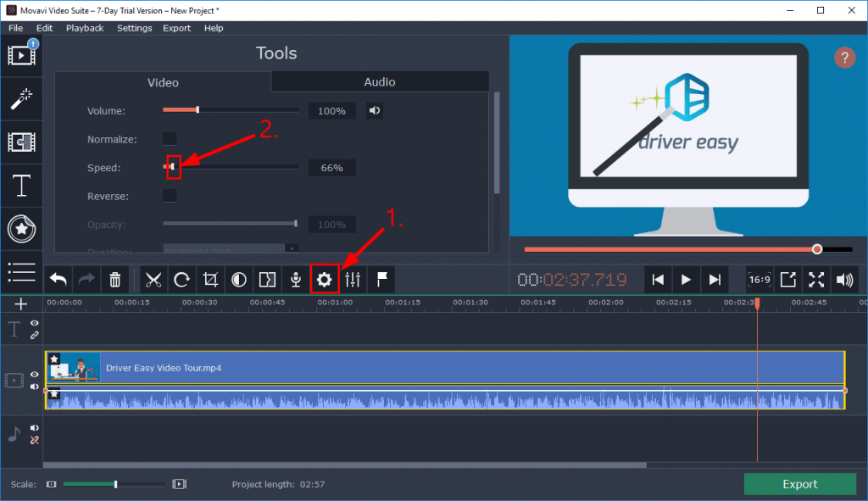Viewport: 868px width, 501px height.
Task: Select the clip's audio waveform track
Action: [x=445, y=398]
